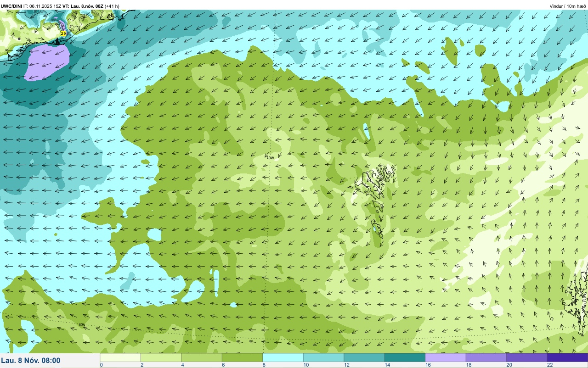Click the purple strong-wind area near Iceland
This screenshot has width=588, height=368.
click(47, 62)
